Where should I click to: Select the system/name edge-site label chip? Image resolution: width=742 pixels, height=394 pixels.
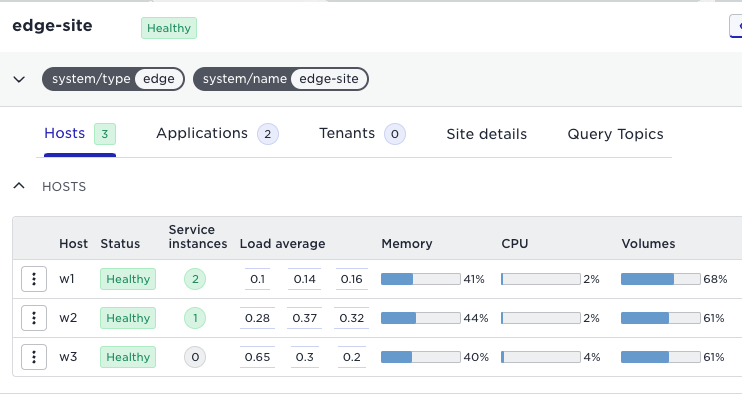281,79
